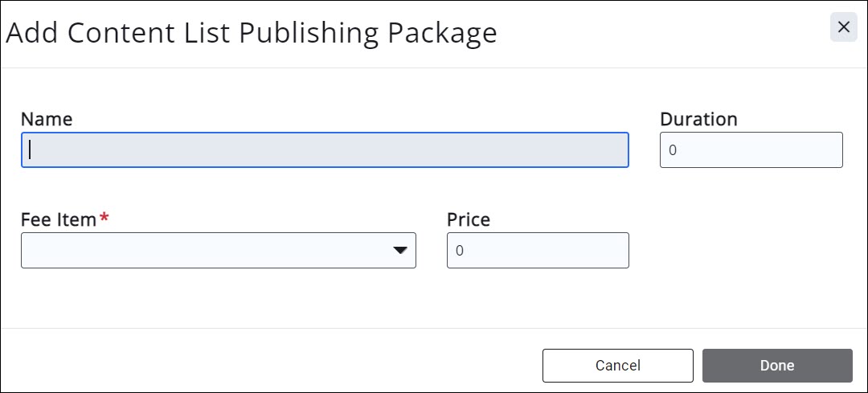Viewport: 868px width, 393px height.
Task: Click the red required asterisk icon
Action: (x=104, y=218)
